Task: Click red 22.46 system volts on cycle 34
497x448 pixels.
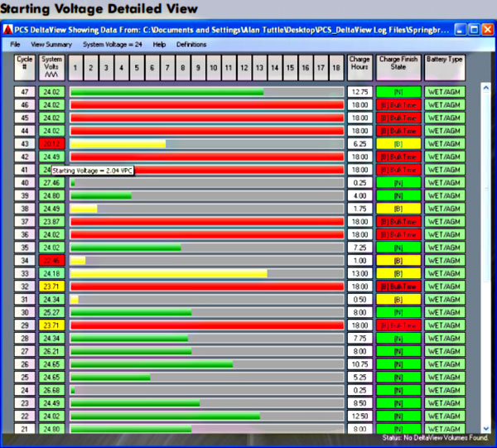Action: pyautogui.click(x=51, y=260)
